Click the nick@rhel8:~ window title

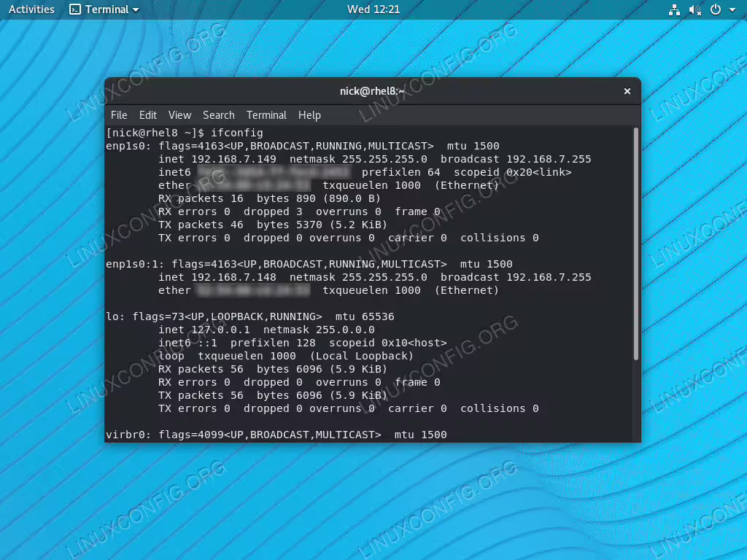[372, 91]
